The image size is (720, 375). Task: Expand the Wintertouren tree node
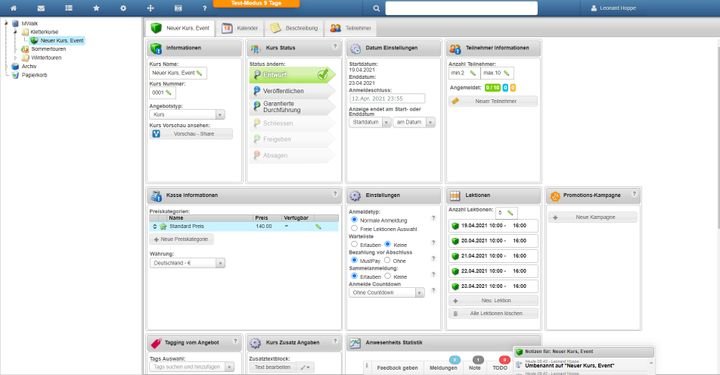coord(16,58)
